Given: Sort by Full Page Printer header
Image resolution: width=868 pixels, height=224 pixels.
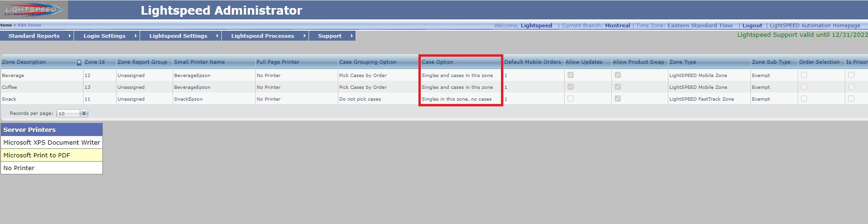Looking at the screenshot, I should click(278, 62).
